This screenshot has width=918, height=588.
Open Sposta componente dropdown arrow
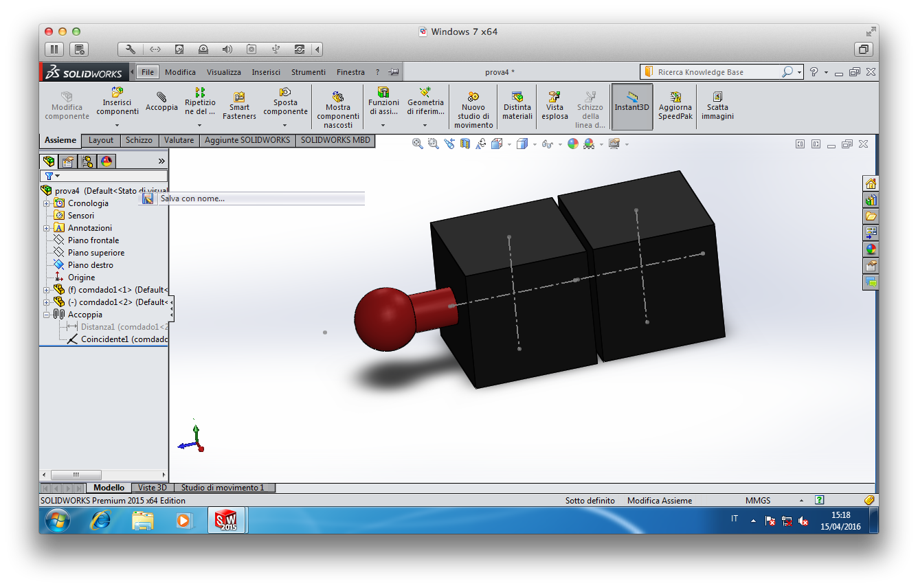pos(285,126)
